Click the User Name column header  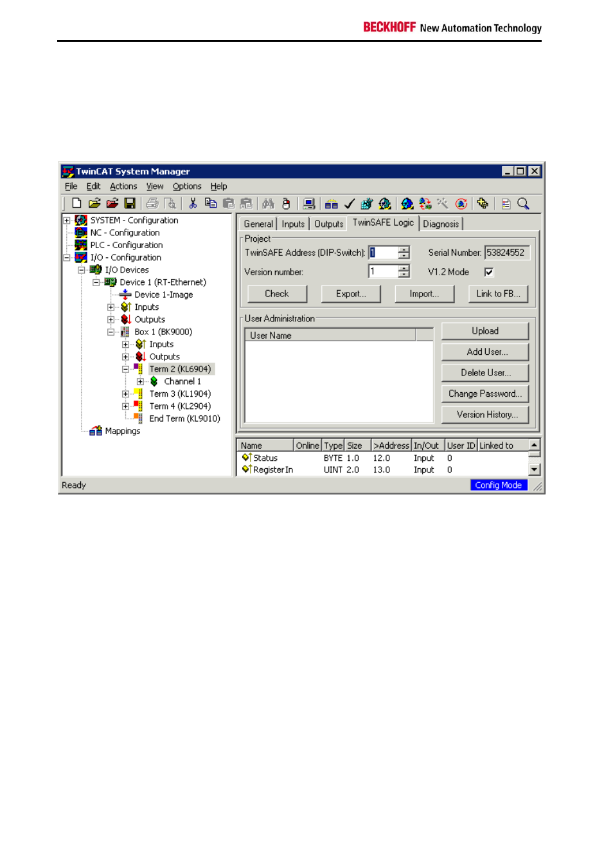(x=330, y=335)
